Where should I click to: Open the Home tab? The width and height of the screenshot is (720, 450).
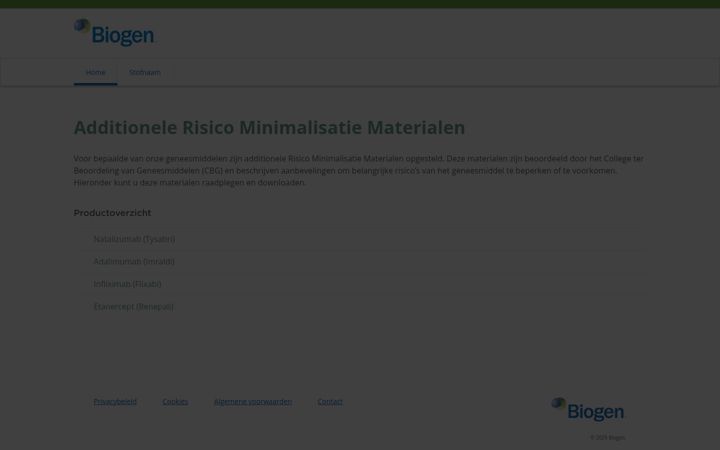pyautogui.click(x=96, y=73)
